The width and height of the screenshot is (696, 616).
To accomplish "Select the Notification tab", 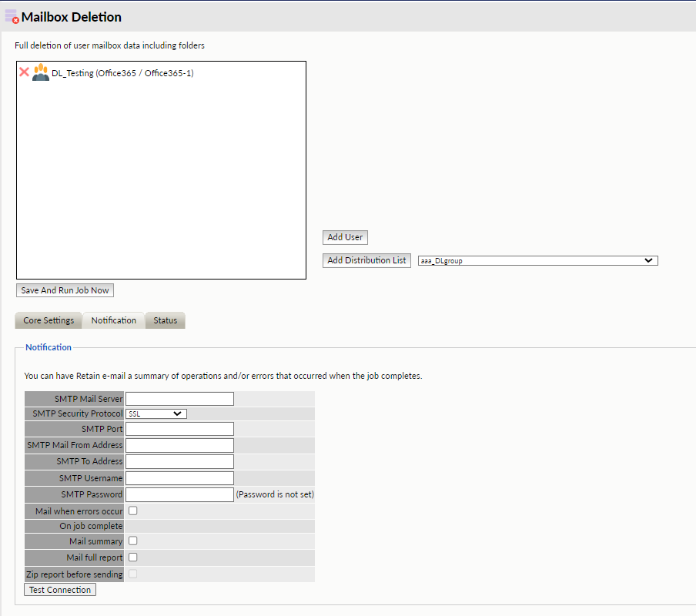I will pyautogui.click(x=113, y=320).
